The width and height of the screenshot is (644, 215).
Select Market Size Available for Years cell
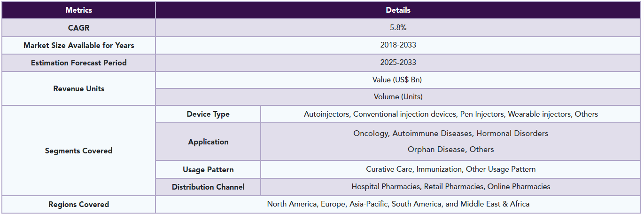78,45
